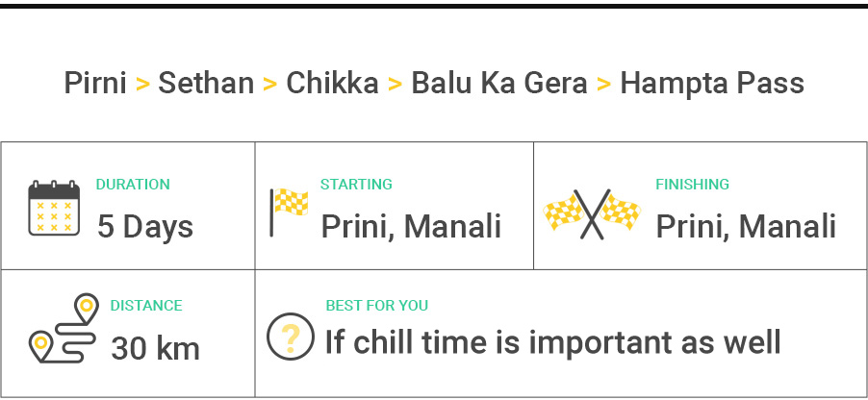Screen dimensions: 868x400
Task: Click the yellow question mark icon
Action: coord(291,337)
